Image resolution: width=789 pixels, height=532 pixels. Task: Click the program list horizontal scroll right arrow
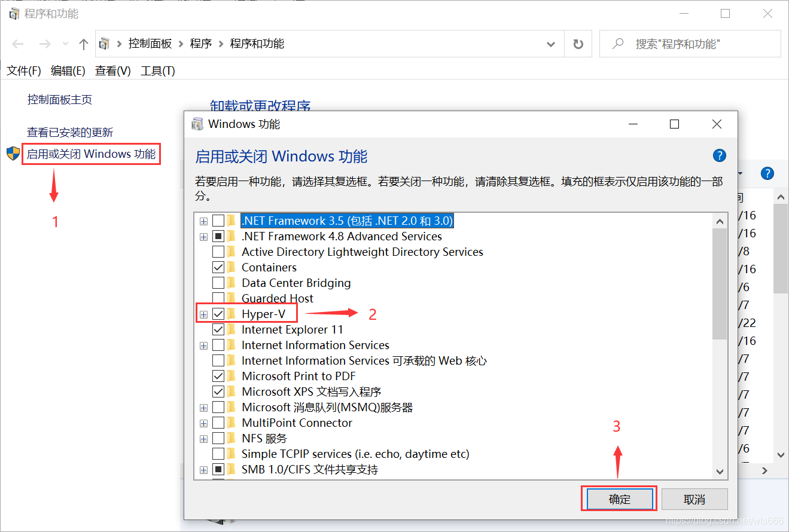click(x=764, y=471)
